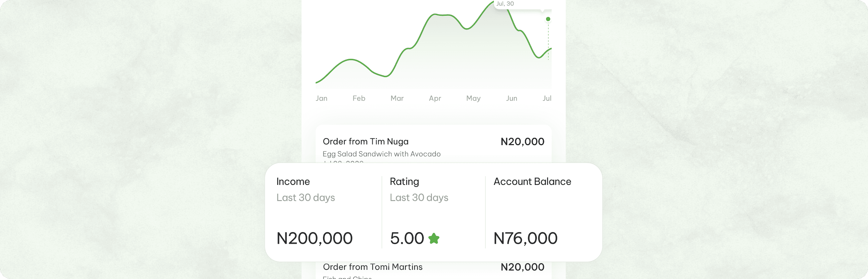Screen dimensions: 868x279
Task: Click Egg Salad Sandwich with Avocado text
Action: pos(382,154)
